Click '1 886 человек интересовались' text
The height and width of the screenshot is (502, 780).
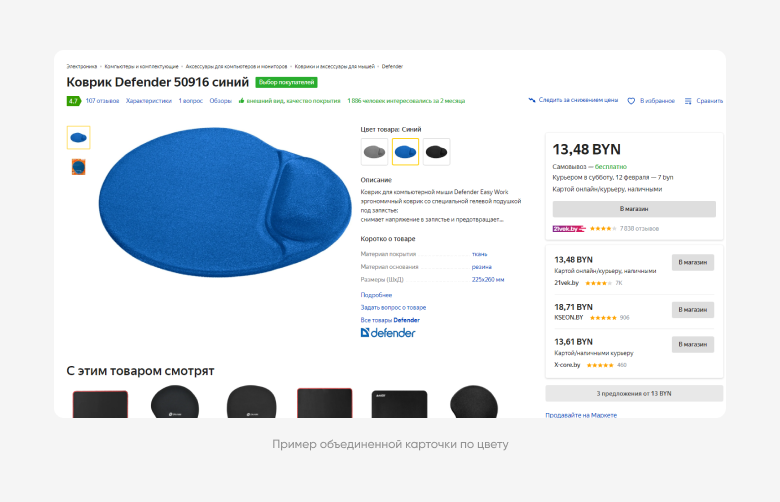[406, 101]
